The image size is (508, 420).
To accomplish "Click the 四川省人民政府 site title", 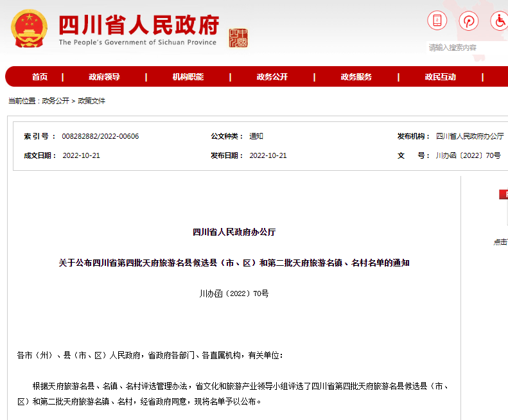I will (x=138, y=26).
